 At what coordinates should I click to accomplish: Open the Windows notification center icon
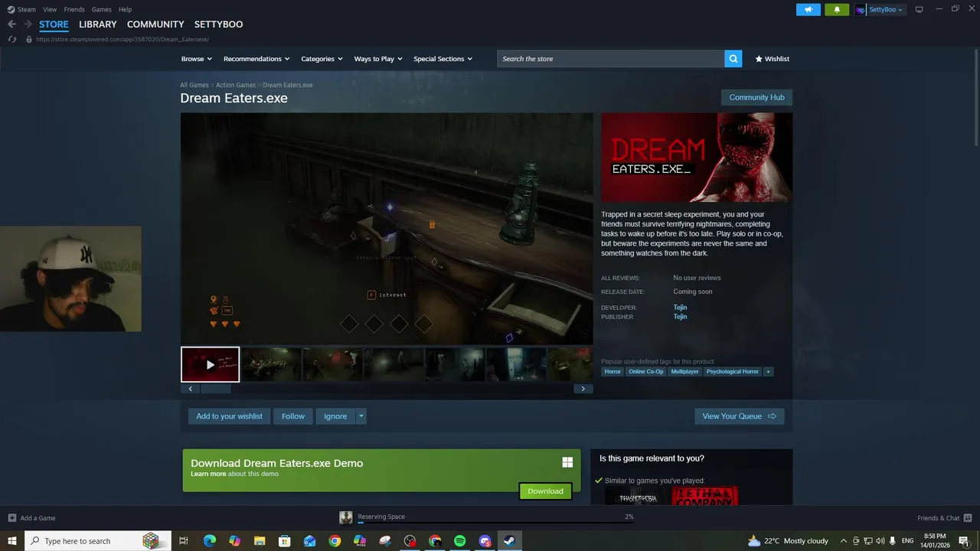point(963,541)
